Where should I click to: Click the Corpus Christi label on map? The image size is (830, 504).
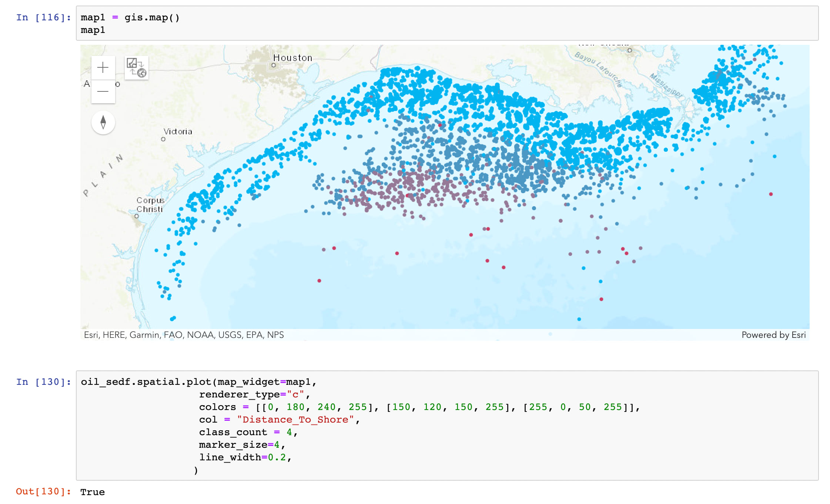pos(150,205)
